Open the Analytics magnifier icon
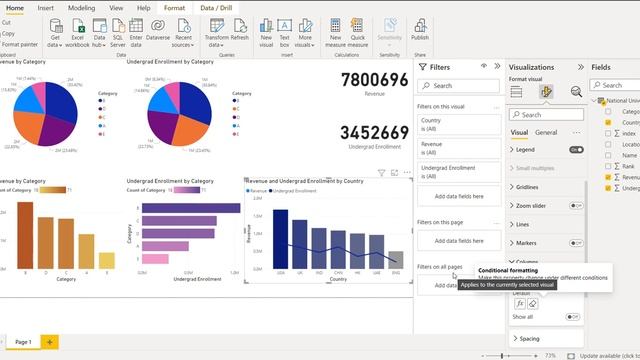 (x=576, y=92)
